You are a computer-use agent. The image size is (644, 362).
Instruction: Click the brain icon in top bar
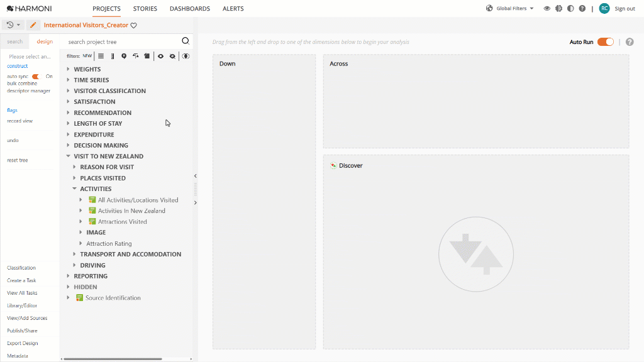pyautogui.click(x=558, y=8)
